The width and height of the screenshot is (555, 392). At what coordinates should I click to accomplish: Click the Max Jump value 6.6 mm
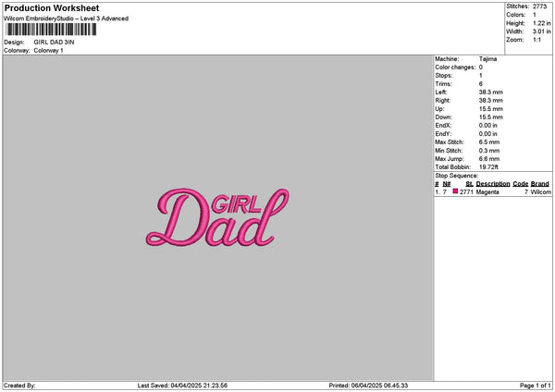489,159
